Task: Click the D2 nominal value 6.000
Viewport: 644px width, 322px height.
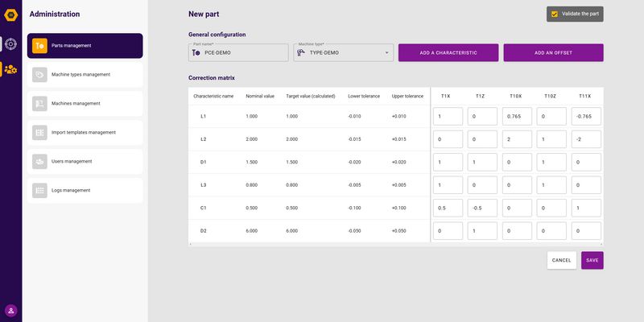Action: point(252,231)
